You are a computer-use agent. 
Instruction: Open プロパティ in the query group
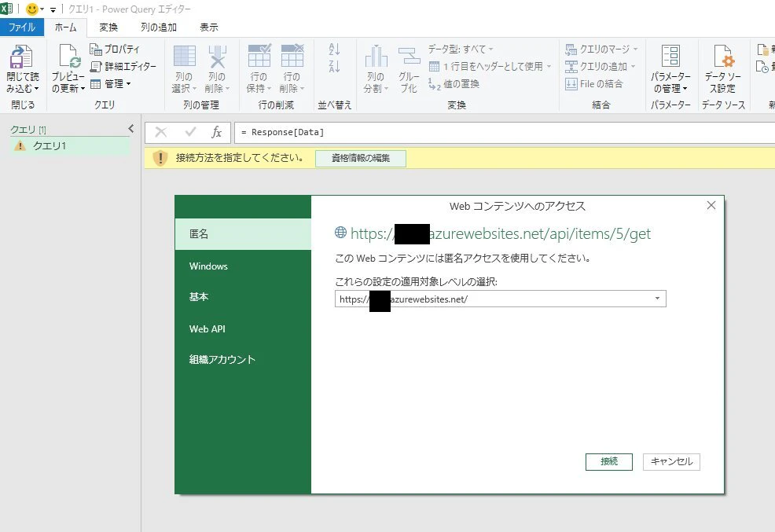(x=115, y=49)
